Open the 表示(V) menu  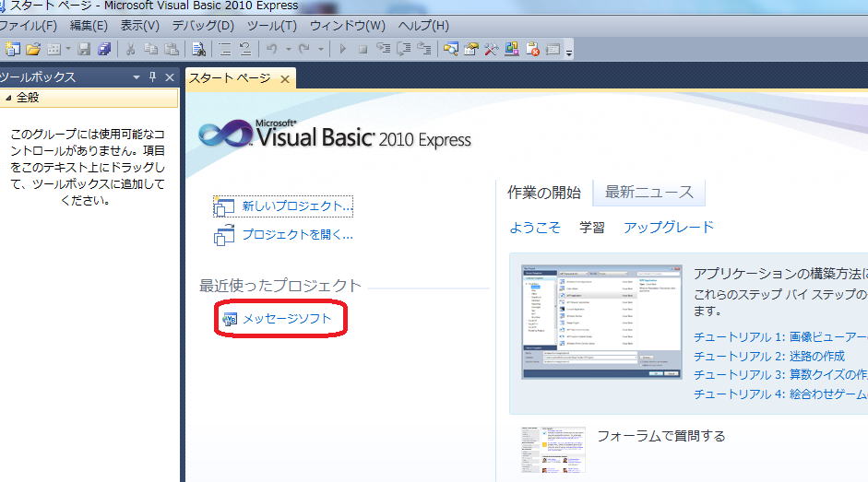pos(140,26)
